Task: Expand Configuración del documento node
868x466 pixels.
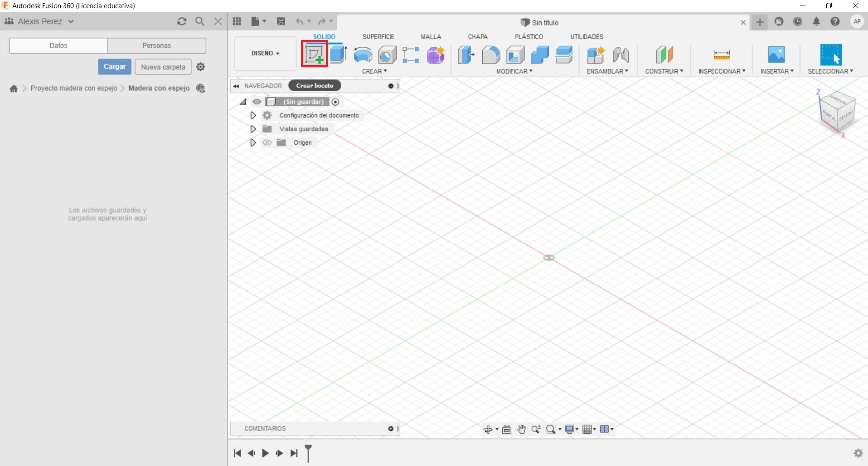Action: [253, 115]
